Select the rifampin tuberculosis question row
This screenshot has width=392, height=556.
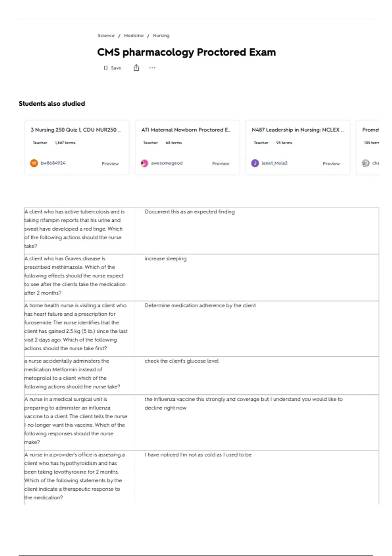[x=201, y=230]
